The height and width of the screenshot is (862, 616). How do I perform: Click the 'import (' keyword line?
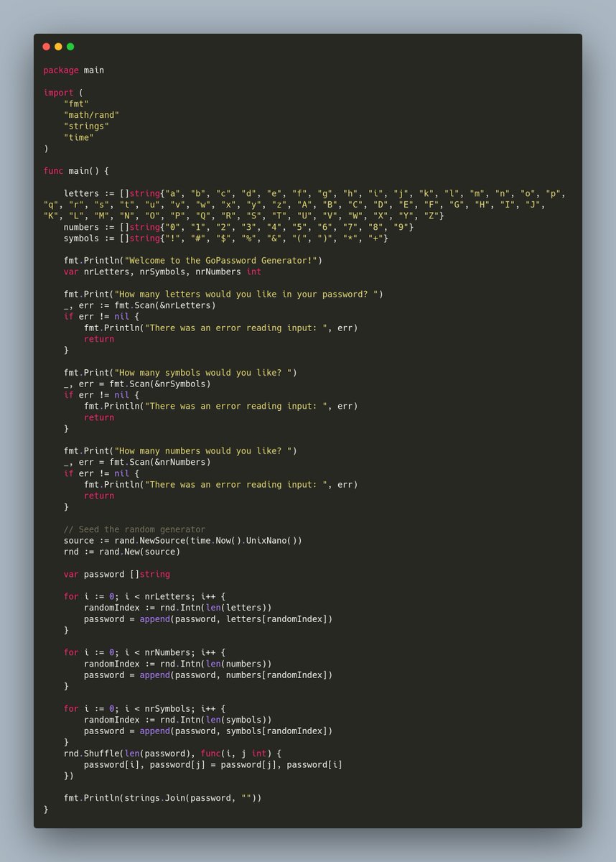[63, 93]
